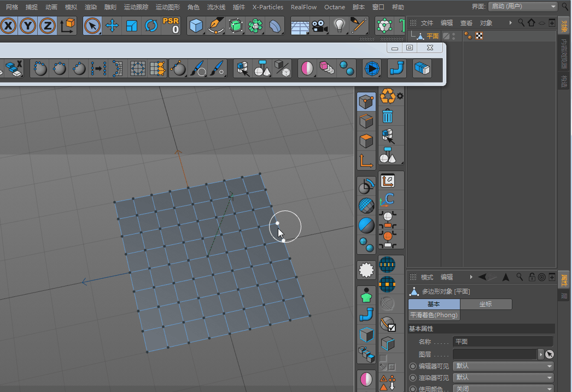This screenshot has width=572, height=392.
Task: Click the green character figure icon
Action: 366,295
